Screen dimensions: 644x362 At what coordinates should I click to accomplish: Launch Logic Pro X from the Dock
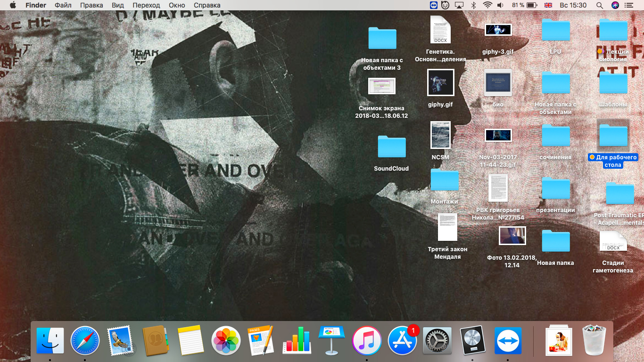472,341
